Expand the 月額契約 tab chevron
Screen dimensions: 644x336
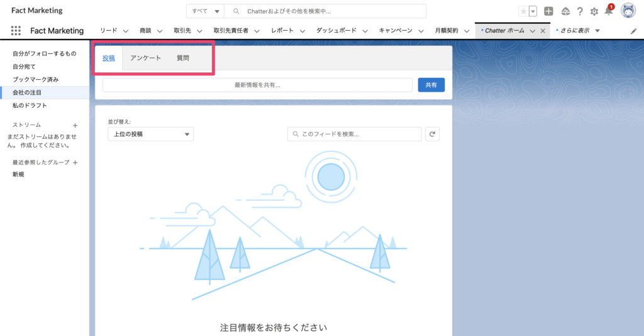467,31
